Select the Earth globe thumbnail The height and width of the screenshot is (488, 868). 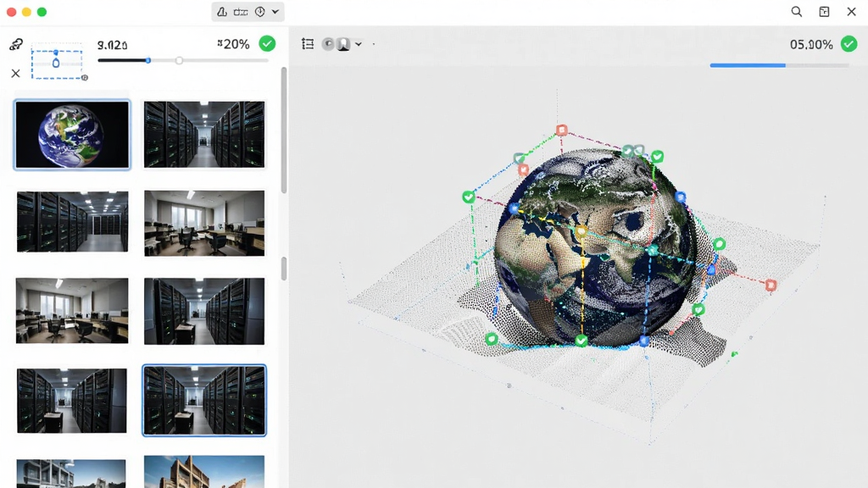coord(72,135)
